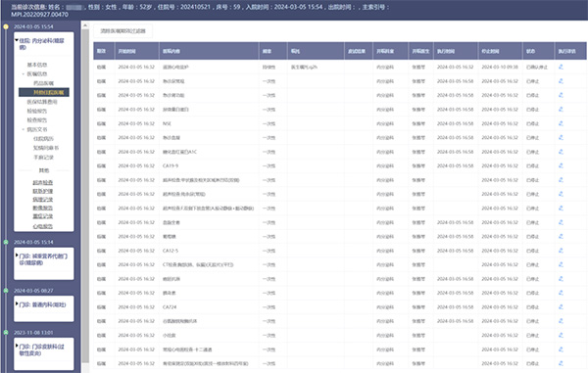This screenshot has width=588, height=373.
Task: Open execution details icon for 葡萄糖 row
Action: point(561,236)
